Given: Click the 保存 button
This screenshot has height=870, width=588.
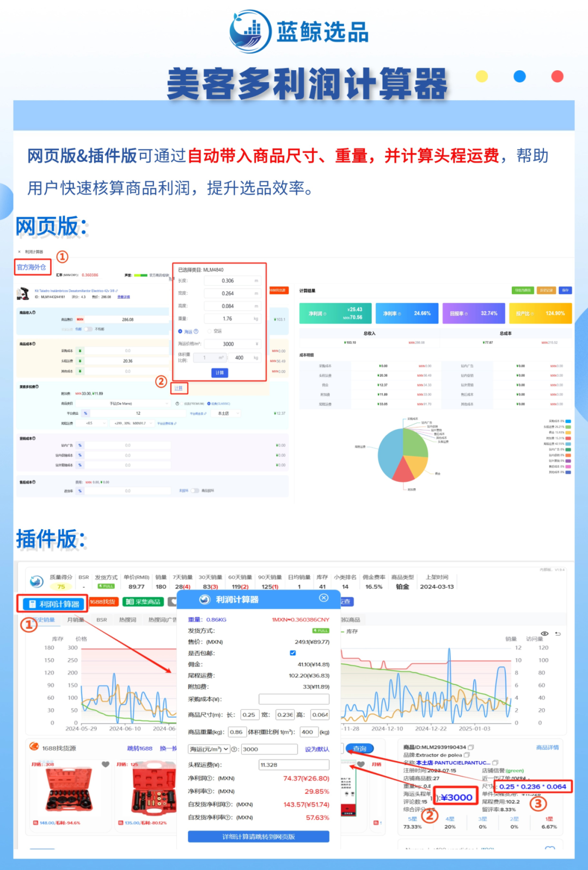Looking at the screenshot, I should [565, 290].
